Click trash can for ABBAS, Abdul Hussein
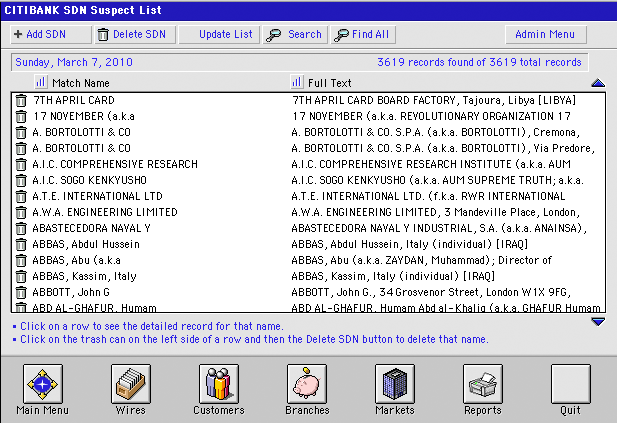The width and height of the screenshot is (617, 423). pyautogui.click(x=21, y=245)
